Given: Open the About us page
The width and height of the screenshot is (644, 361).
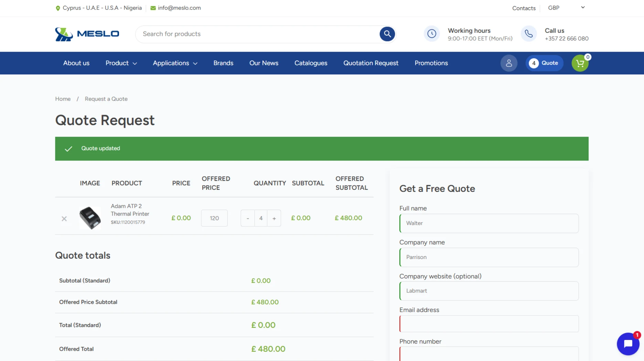Looking at the screenshot, I should [x=76, y=63].
